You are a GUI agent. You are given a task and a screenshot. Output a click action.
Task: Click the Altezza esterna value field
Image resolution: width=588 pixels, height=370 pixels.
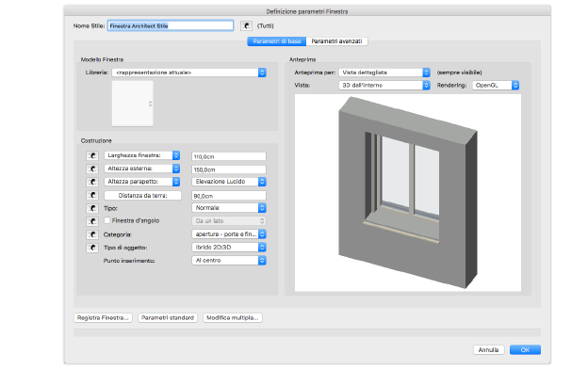pos(229,169)
